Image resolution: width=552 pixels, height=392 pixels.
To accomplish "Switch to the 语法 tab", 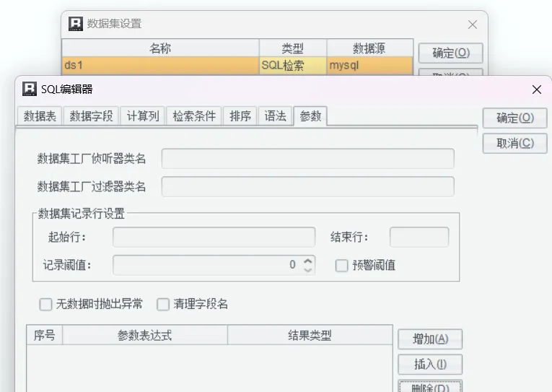I will pyautogui.click(x=275, y=116).
